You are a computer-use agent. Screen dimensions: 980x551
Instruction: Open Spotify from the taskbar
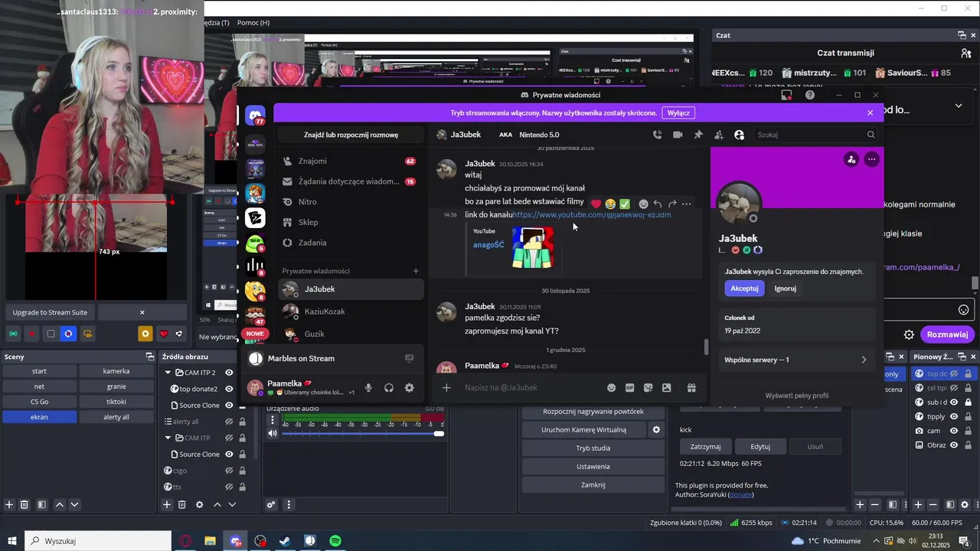(x=335, y=540)
